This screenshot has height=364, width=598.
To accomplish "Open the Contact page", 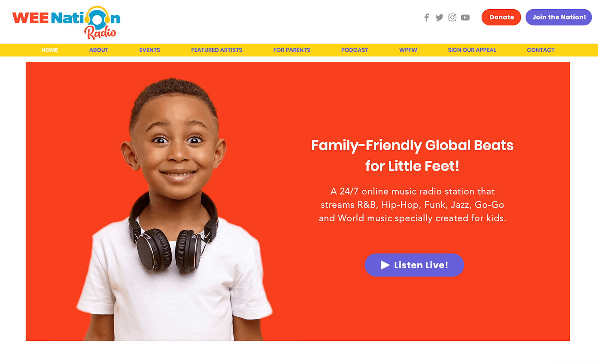I will click(x=540, y=50).
